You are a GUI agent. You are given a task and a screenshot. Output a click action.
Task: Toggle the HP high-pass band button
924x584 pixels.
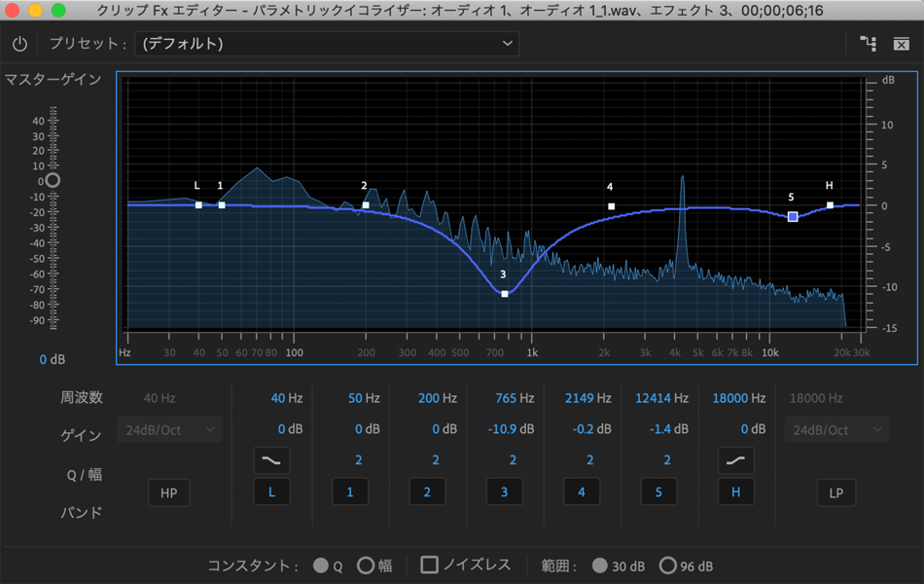(168, 493)
